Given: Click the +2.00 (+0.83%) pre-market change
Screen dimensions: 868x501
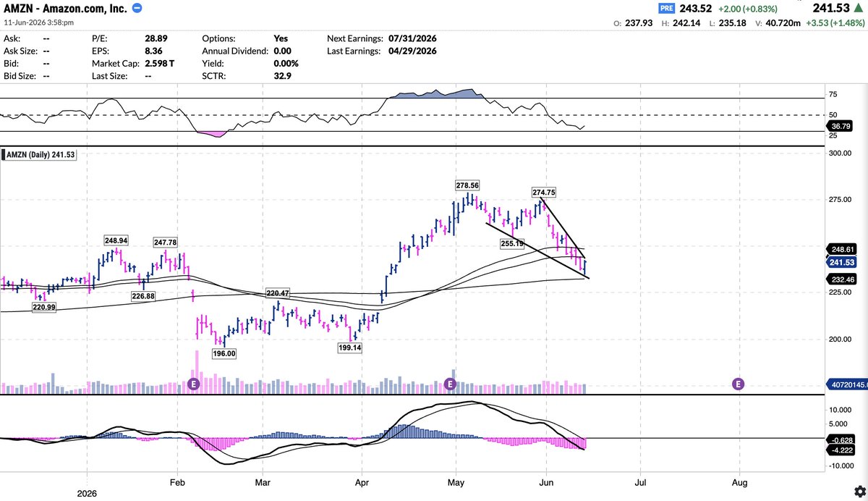Looking at the screenshot, I should coord(748,9).
